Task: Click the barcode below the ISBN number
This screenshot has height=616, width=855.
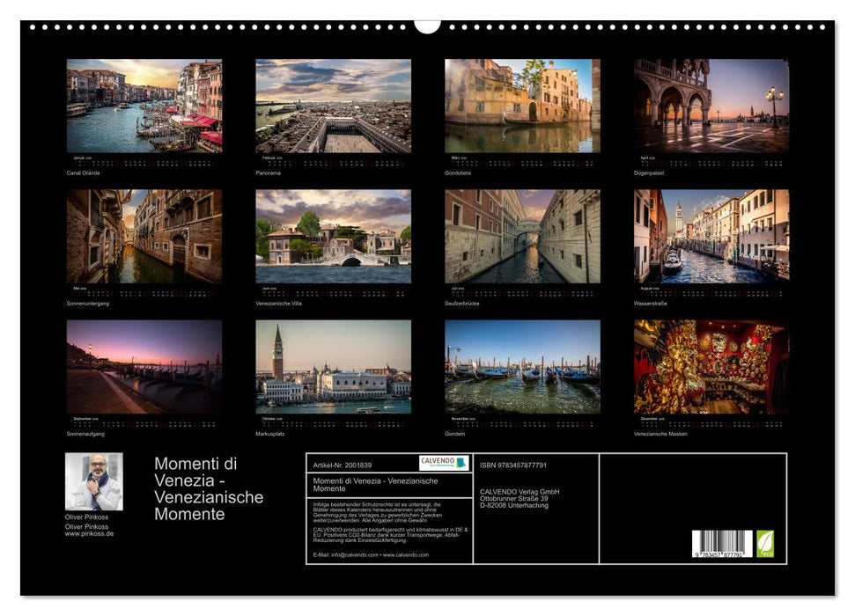Action: [x=722, y=543]
